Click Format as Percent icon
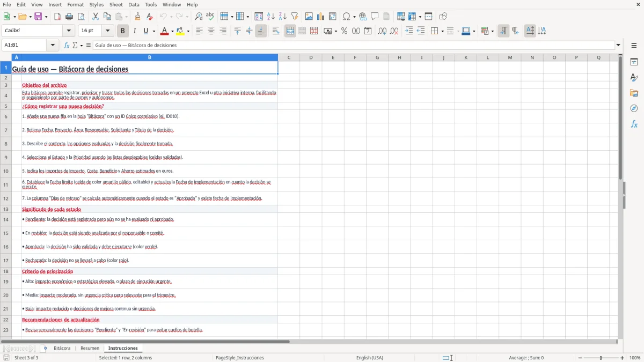The image size is (644, 362). point(344,31)
